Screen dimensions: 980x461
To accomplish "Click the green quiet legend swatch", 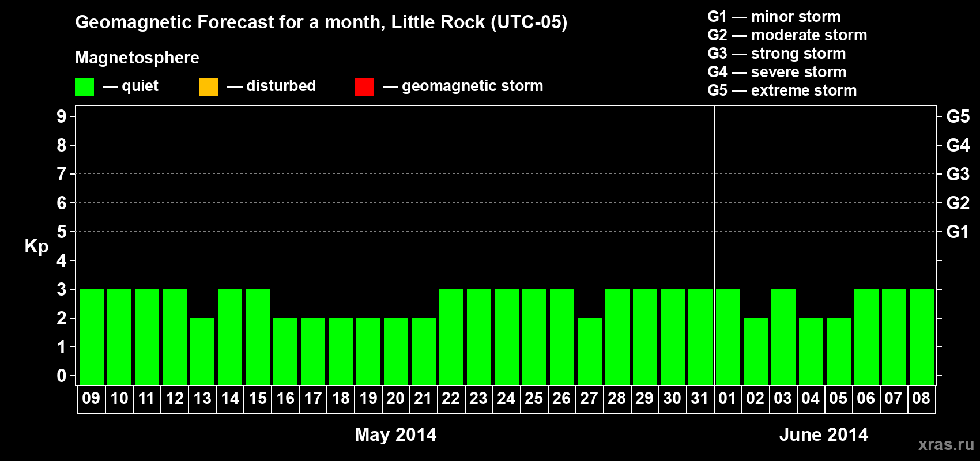I will pyautogui.click(x=84, y=87).
